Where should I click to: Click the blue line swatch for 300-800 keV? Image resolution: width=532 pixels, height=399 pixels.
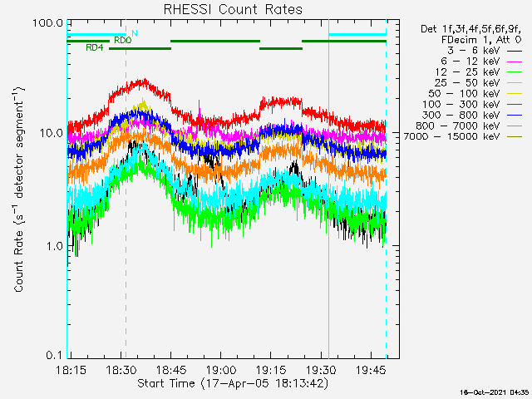coord(515,116)
